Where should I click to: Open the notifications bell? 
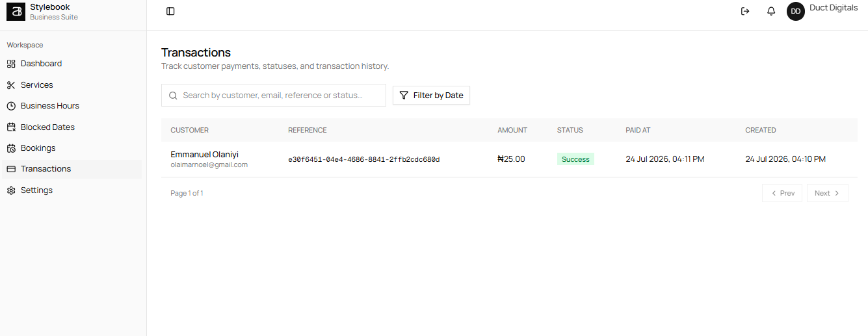click(771, 11)
